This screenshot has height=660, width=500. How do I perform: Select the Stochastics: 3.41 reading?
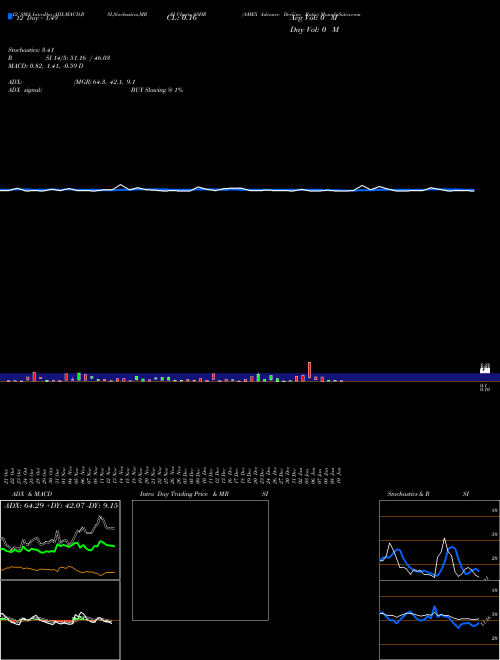click(x=31, y=50)
